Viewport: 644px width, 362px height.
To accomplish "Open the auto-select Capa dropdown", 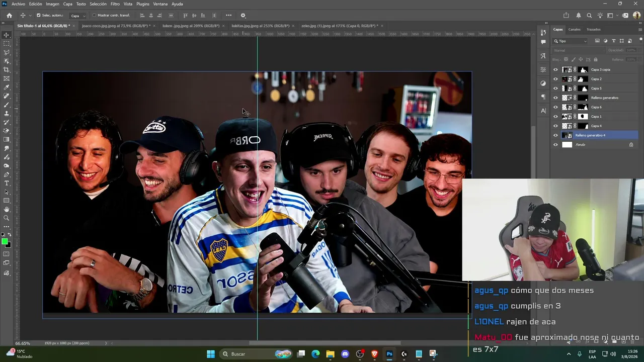I will point(77,16).
